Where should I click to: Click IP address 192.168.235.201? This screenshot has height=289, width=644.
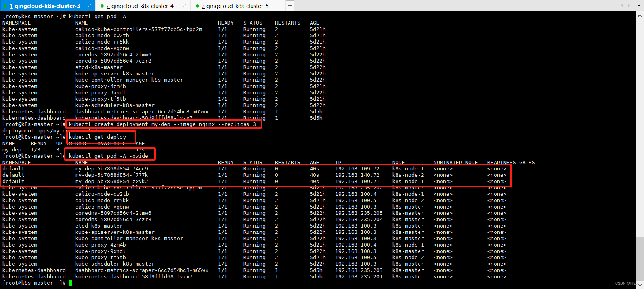359,276
